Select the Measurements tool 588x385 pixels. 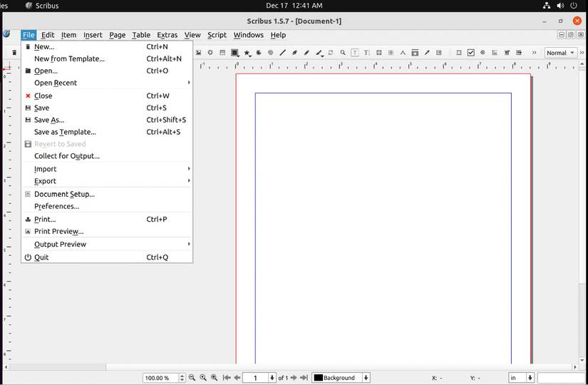pos(403,53)
